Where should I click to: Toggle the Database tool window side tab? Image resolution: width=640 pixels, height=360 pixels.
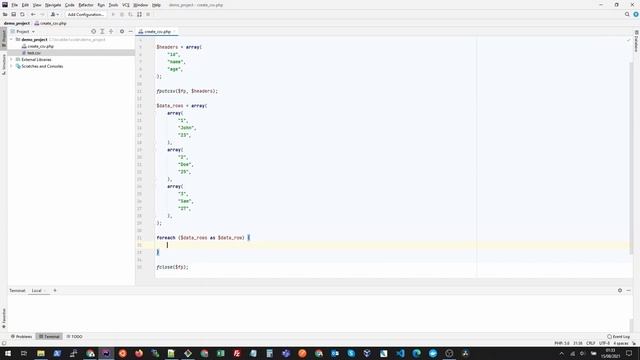636,42
